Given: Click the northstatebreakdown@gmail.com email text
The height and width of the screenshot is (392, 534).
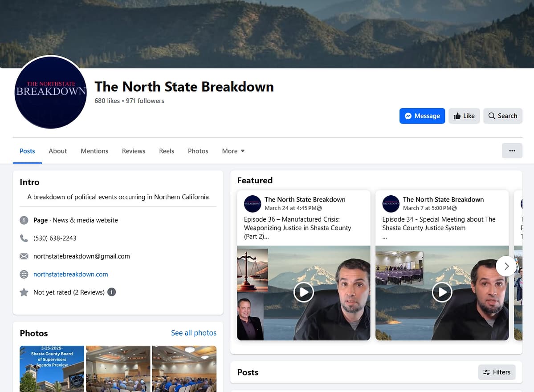Looking at the screenshot, I should click(x=82, y=256).
